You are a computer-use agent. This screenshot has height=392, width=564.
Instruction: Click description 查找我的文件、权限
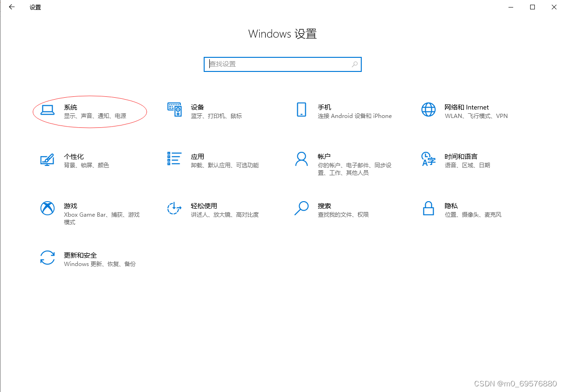point(343,214)
